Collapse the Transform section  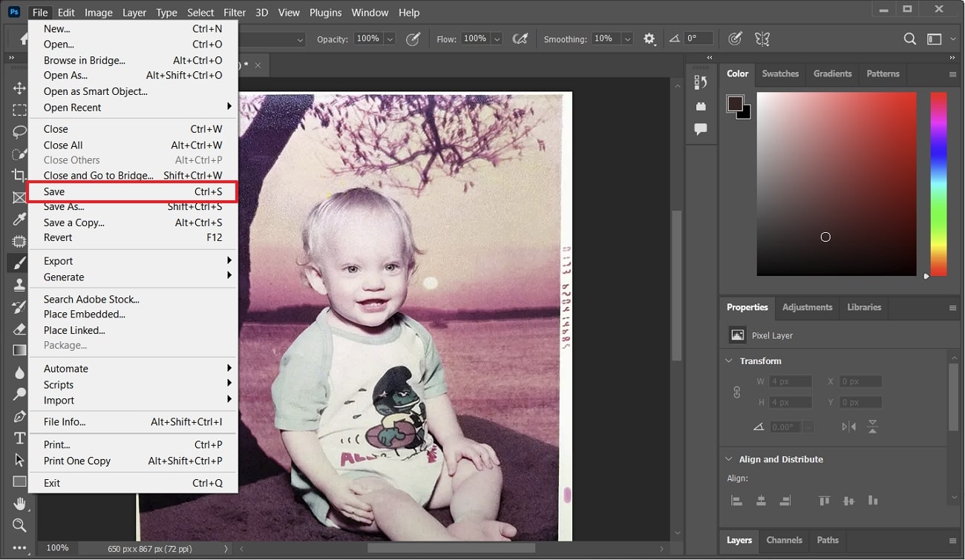click(729, 361)
